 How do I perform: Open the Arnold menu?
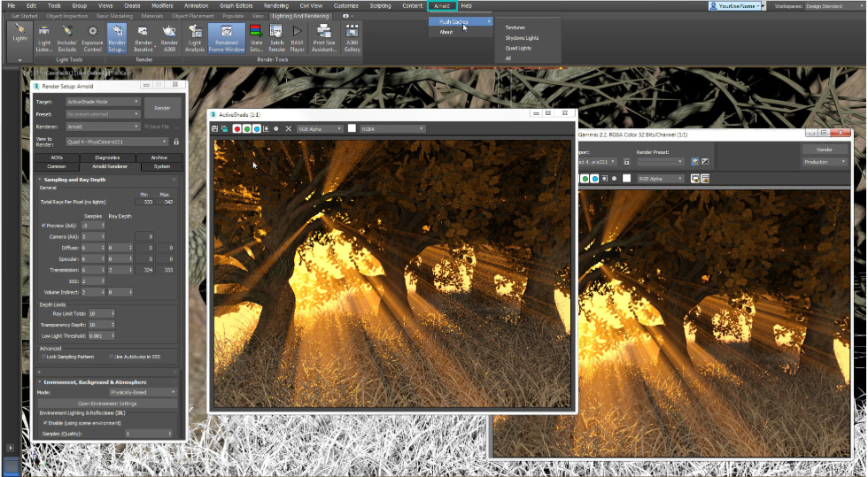point(442,5)
